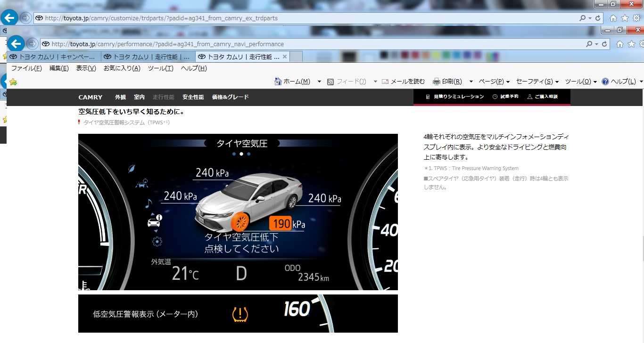Open the 表示(V) menu
This screenshot has height=343, width=644.
click(86, 68)
